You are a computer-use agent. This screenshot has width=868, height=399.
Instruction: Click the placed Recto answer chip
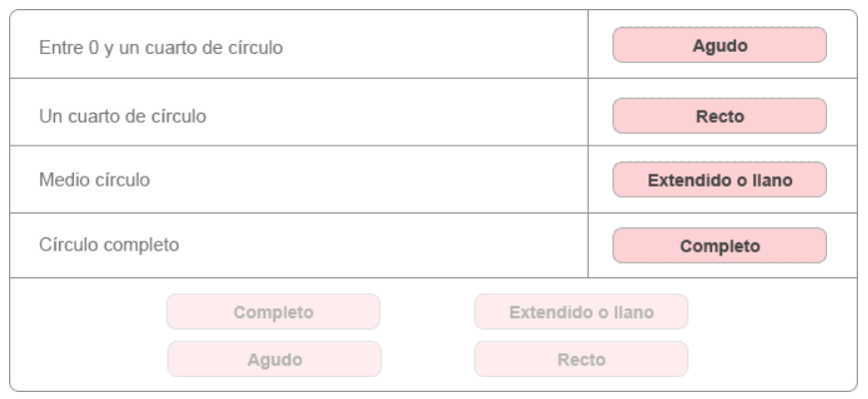click(719, 117)
